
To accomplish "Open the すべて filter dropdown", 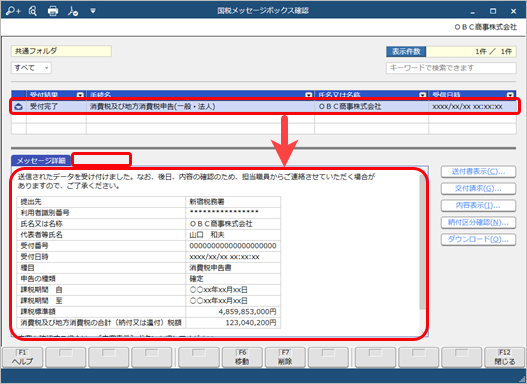I will click(31, 68).
